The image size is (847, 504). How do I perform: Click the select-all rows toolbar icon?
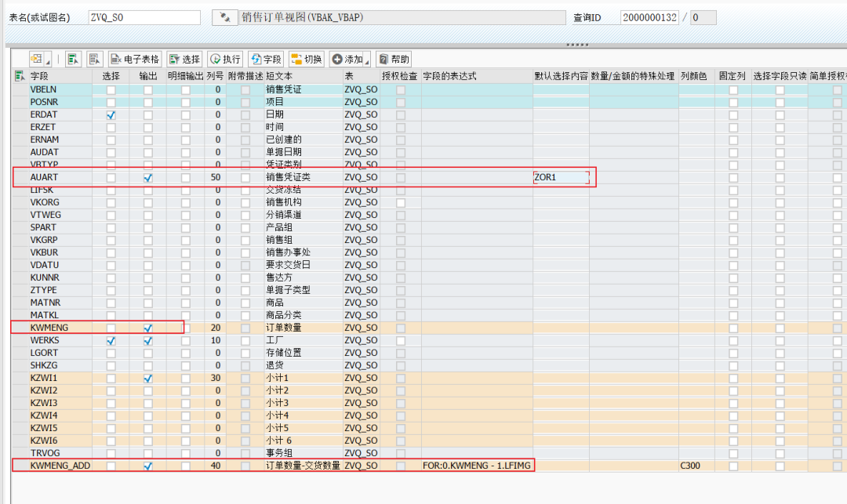73,59
